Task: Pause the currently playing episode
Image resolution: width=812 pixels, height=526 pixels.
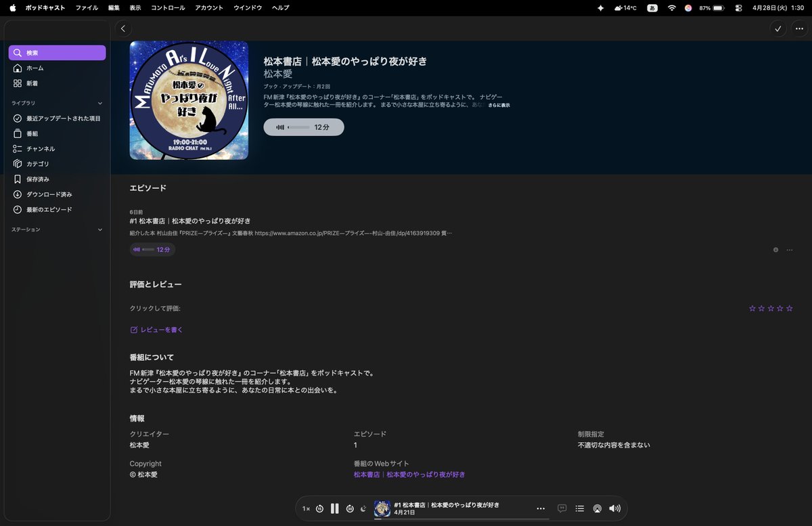Action: coord(334,508)
